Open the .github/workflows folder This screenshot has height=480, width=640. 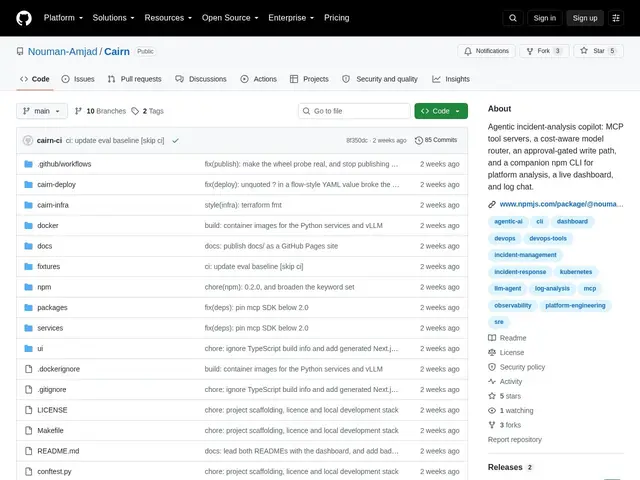[x=64, y=164]
